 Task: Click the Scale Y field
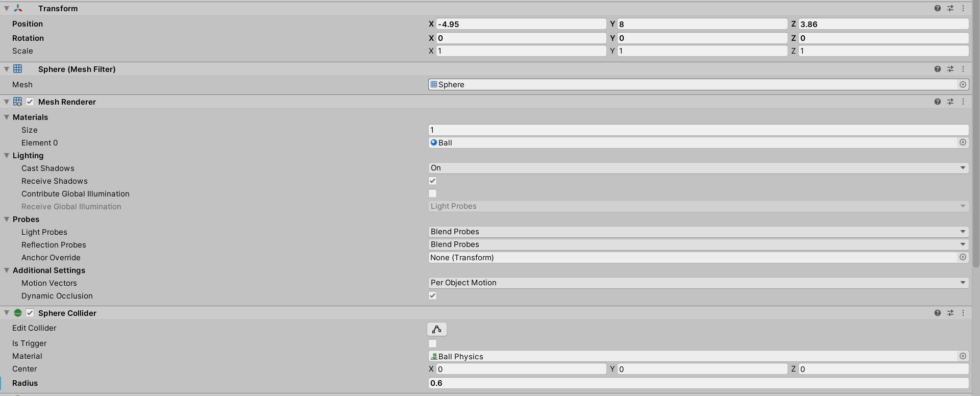[x=702, y=51]
